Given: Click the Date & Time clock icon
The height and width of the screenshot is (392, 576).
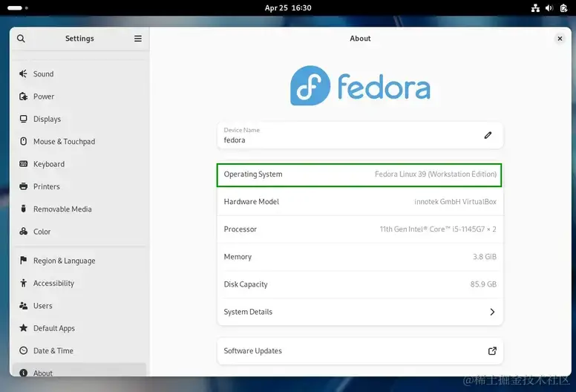Looking at the screenshot, I should tap(23, 350).
